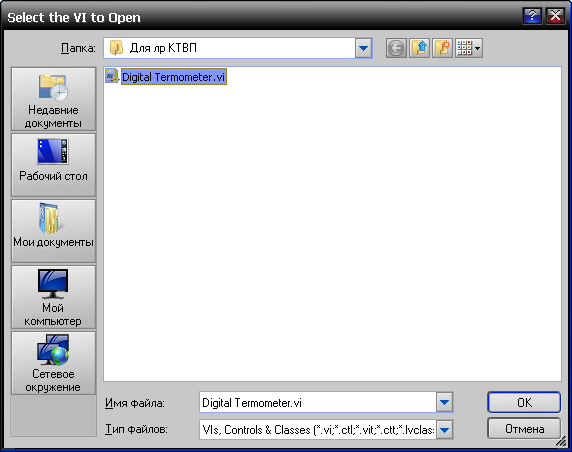This screenshot has height=452, width=572.
Task: Click the Отмена button
Action: (524, 429)
